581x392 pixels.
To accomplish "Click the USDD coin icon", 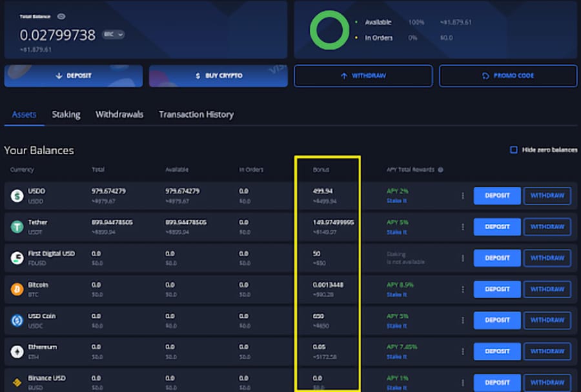I will [17, 195].
